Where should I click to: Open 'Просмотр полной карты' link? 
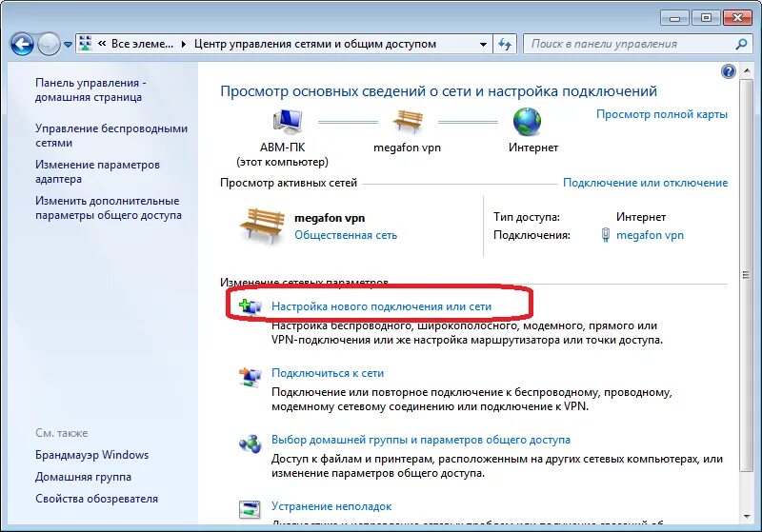pyautogui.click(x=662, y=114)
